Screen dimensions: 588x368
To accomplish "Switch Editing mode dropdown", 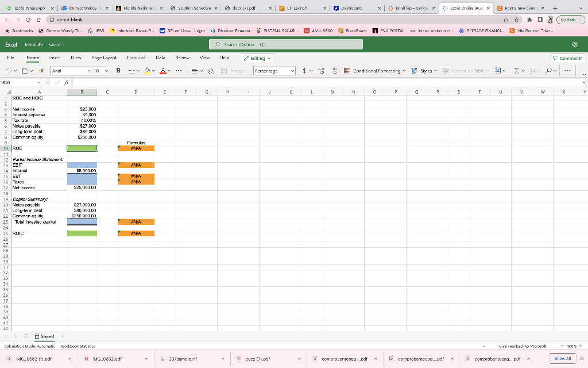I will (257, 58).
